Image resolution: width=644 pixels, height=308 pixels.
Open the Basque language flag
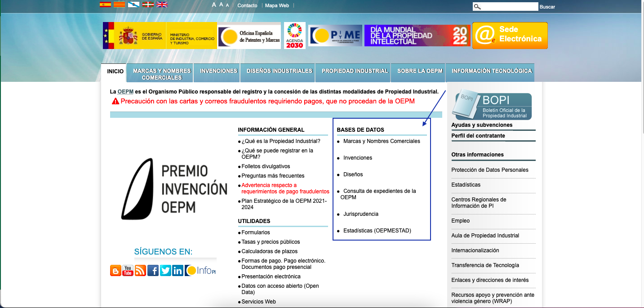coord(148,4)
